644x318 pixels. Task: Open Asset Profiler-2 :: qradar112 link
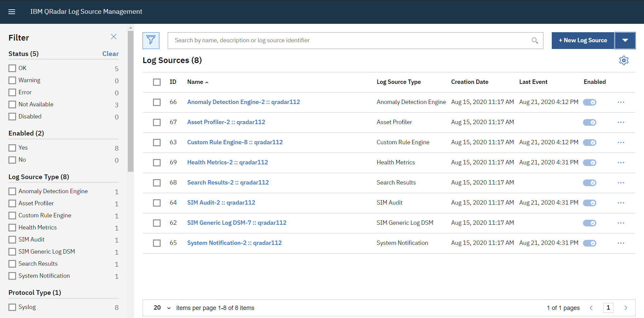click(226, 122)
